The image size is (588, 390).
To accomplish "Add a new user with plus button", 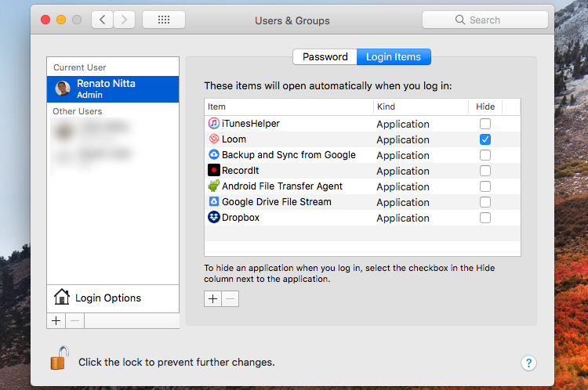I will point(56,321).
